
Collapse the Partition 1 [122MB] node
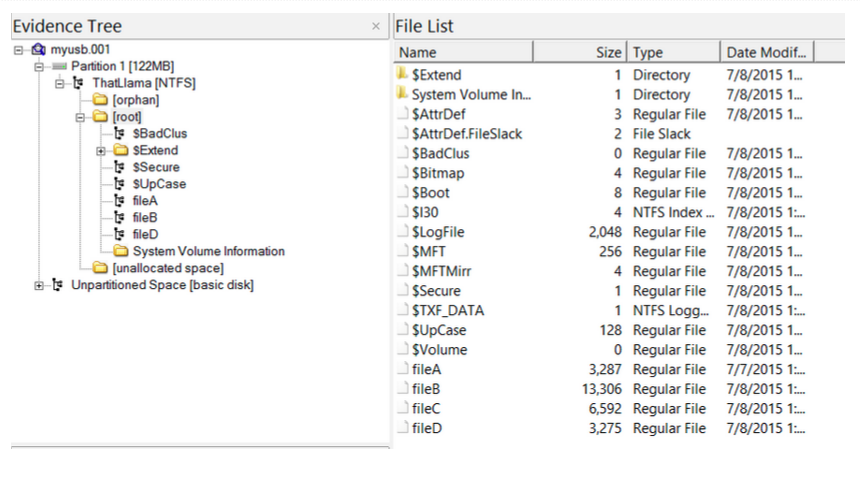40,66
